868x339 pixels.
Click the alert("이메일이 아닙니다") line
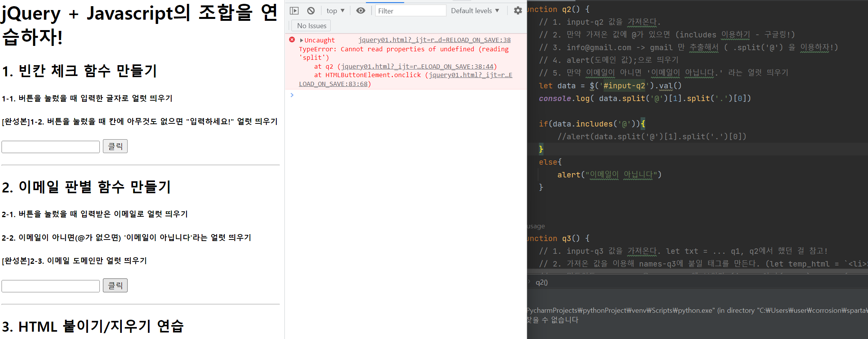point(609,175)
